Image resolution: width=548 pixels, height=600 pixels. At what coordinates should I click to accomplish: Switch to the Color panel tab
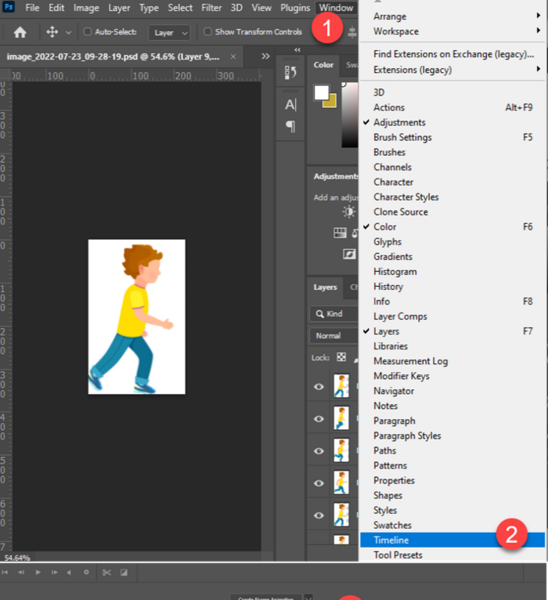click(x=323, y=65)
